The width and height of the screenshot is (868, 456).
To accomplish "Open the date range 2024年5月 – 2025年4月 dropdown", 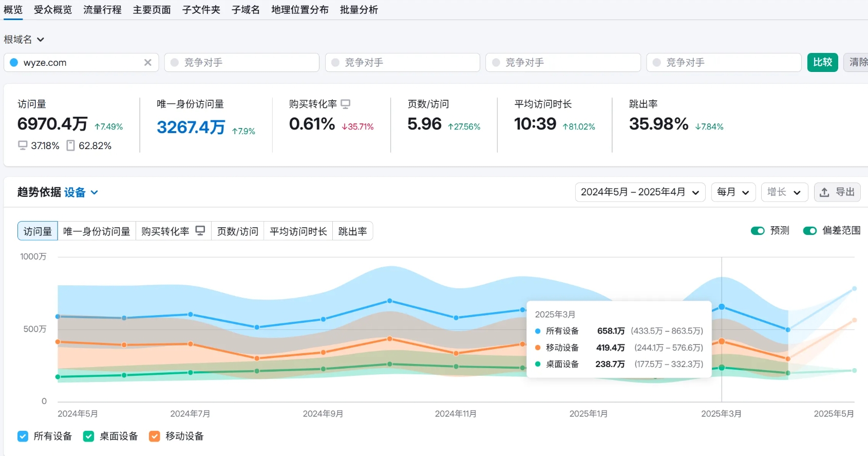I will [x=640, y=192].
